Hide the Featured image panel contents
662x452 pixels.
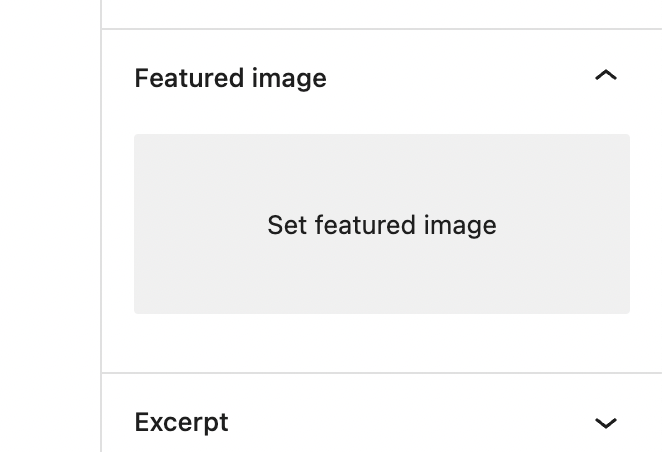(605, 76)
